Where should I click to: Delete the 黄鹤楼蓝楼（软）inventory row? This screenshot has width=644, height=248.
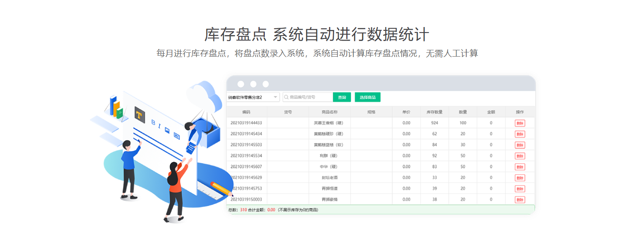click(519, 144)
